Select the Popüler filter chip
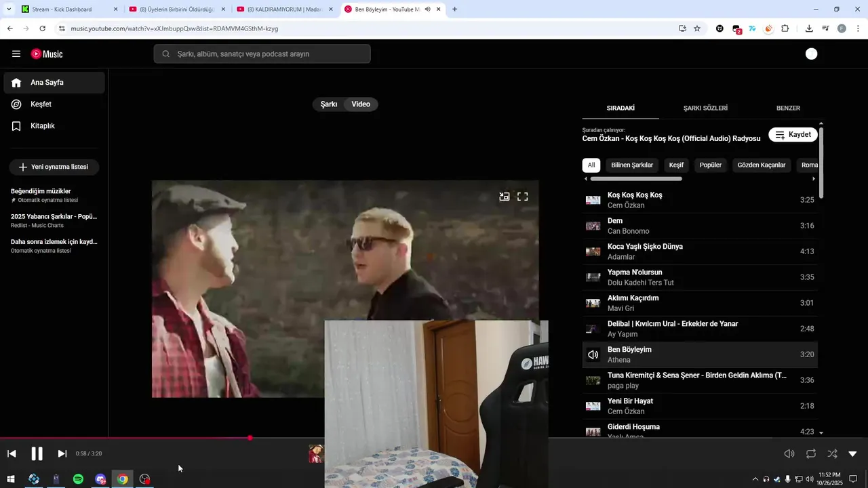Screen dimensions: 868x488 711,165
